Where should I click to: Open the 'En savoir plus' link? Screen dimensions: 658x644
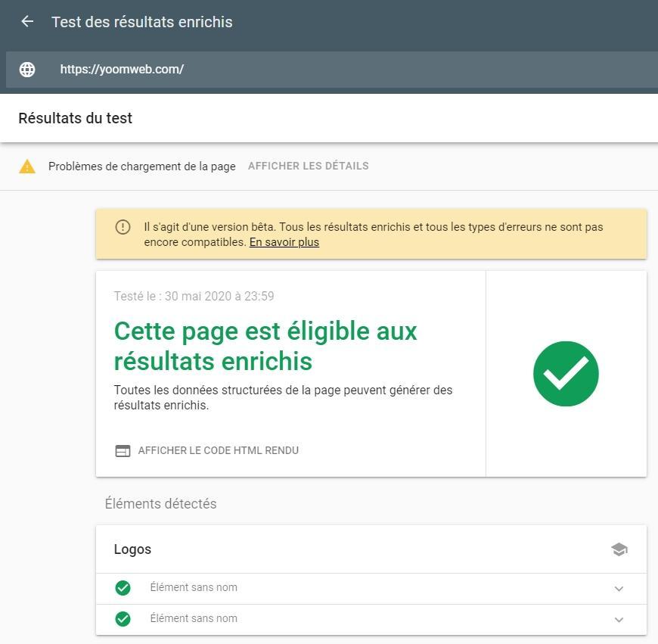(x=284, y=242)
